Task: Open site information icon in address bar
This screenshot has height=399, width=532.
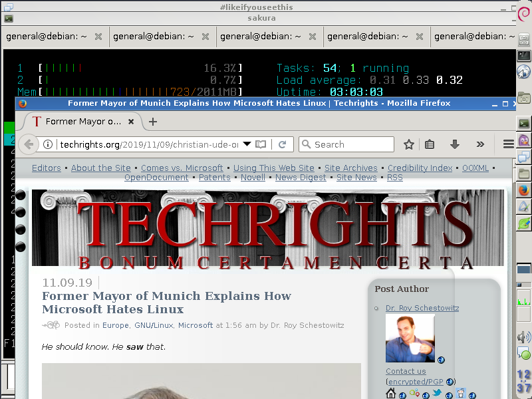Action: [x=48, y=144]
